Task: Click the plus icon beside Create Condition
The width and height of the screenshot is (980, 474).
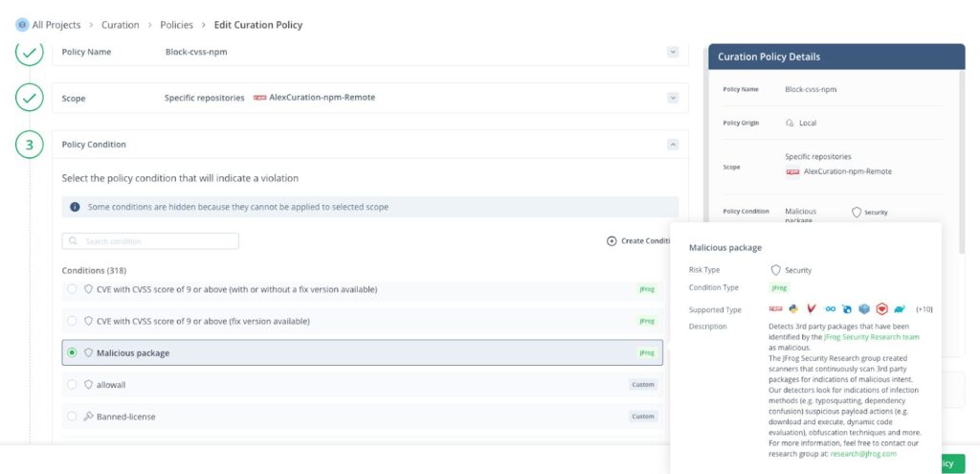Action: coord(612,241)
